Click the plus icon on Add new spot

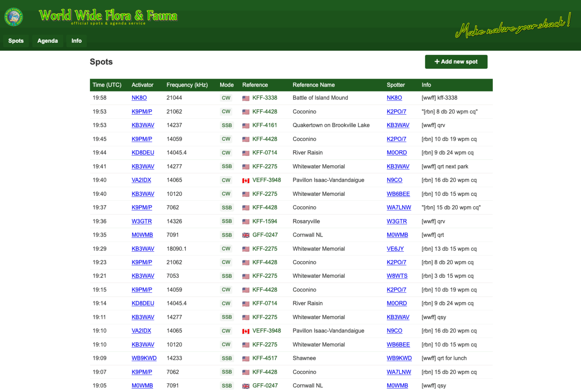coord(437,62)
